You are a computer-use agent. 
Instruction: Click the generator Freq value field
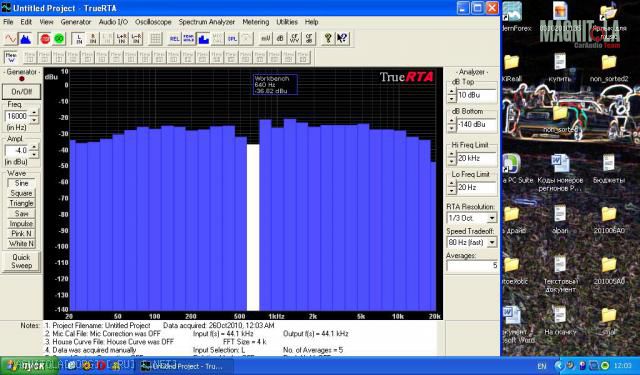pos(16,116)
